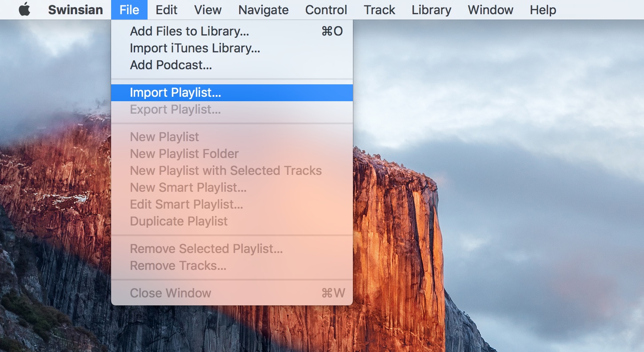Click the dimmed Duplicate Playlist item
The width and height of the screenshot is (644, 352).
(232, 221)
